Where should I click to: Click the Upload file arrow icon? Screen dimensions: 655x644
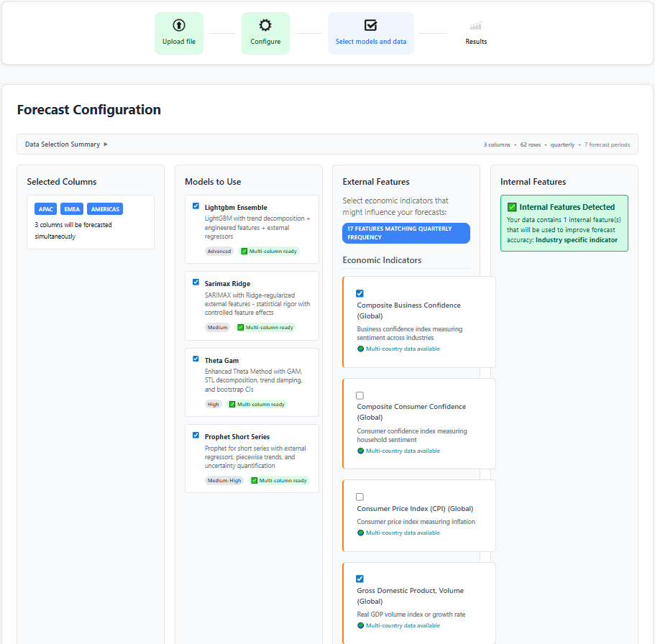(x=179, y=25)
